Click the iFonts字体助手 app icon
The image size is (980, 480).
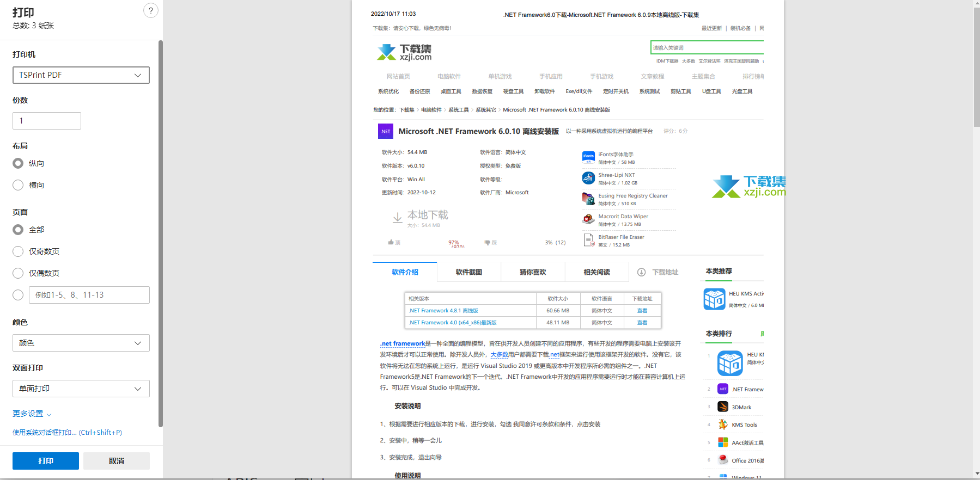click(588, 158)
